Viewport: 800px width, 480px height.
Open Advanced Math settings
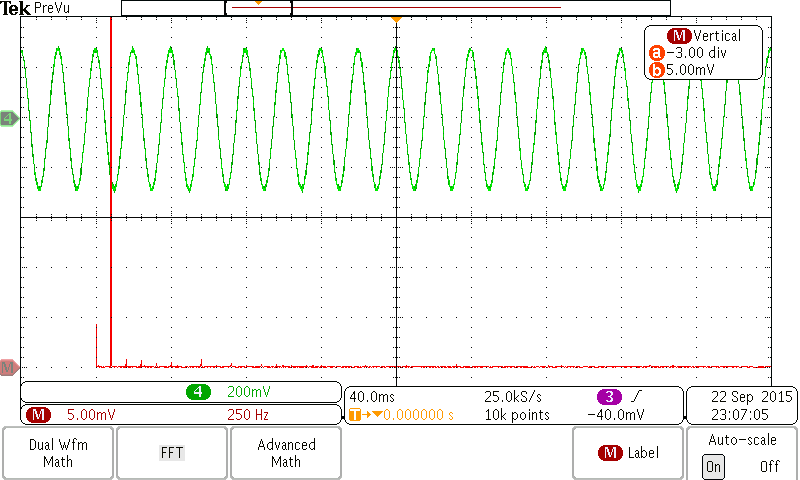click(x=286, y=453)
